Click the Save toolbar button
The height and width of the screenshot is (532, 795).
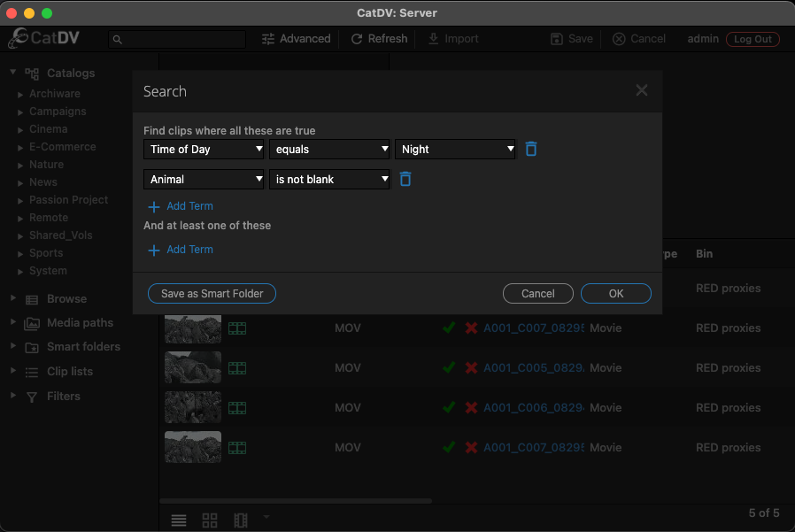[571, 39]
